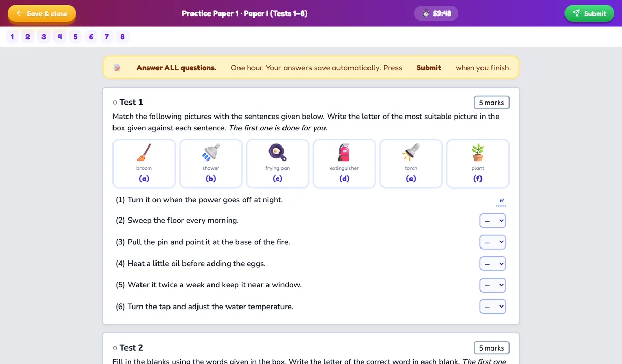Click the caption 'extinguisher'
Viewport: 622px width, 364px height.
344,168
